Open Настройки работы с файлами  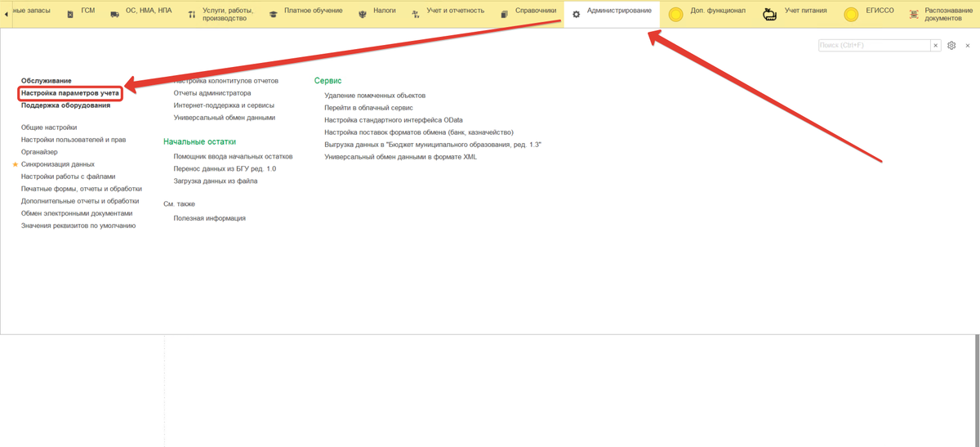tap(69, 177)
